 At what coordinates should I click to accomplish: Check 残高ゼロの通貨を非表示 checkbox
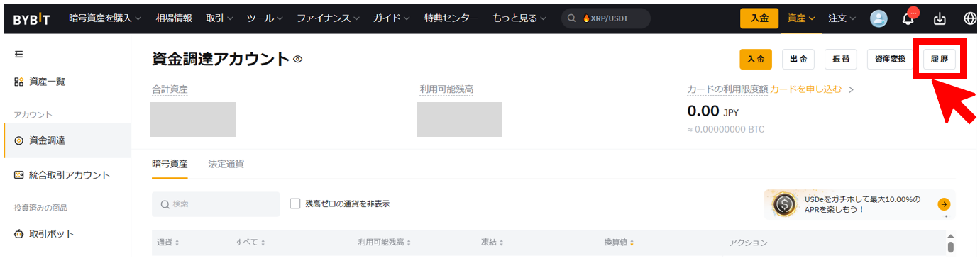click(x=295, y=204)
